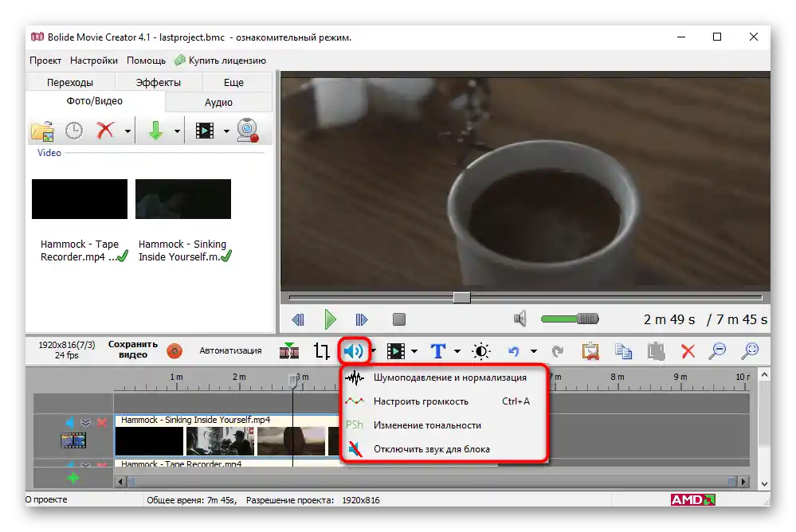
Task: Click the blue speaker audio tools icon
Action: coord(353,350)
